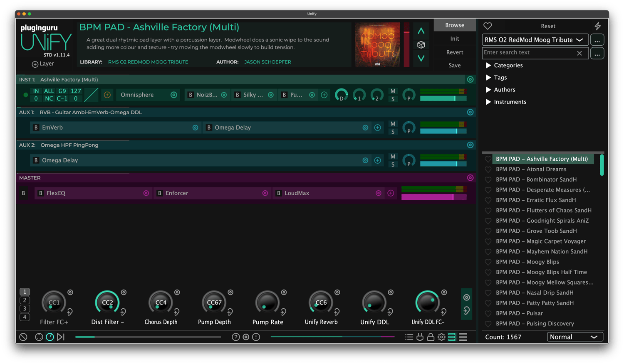Click the lightning bolt icon in browser
Screen dimensions: 624x364
pyautogui.click(x=598, y=26)
